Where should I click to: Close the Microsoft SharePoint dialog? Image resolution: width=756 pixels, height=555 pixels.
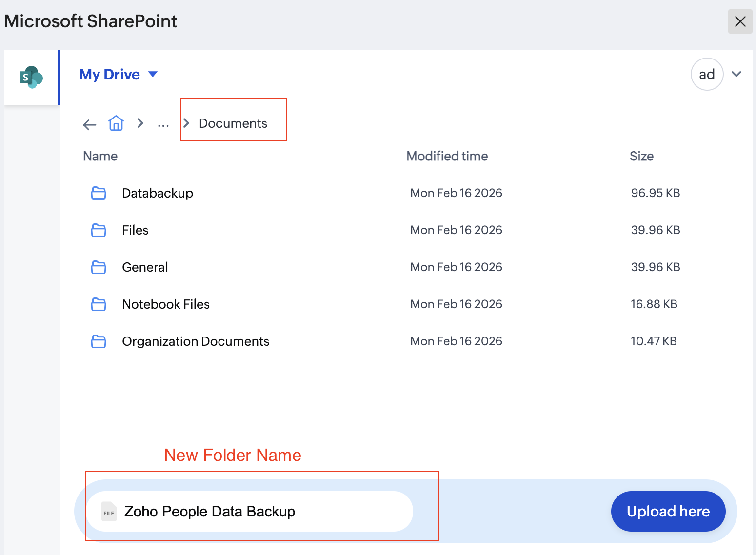[x=740, y=21]
